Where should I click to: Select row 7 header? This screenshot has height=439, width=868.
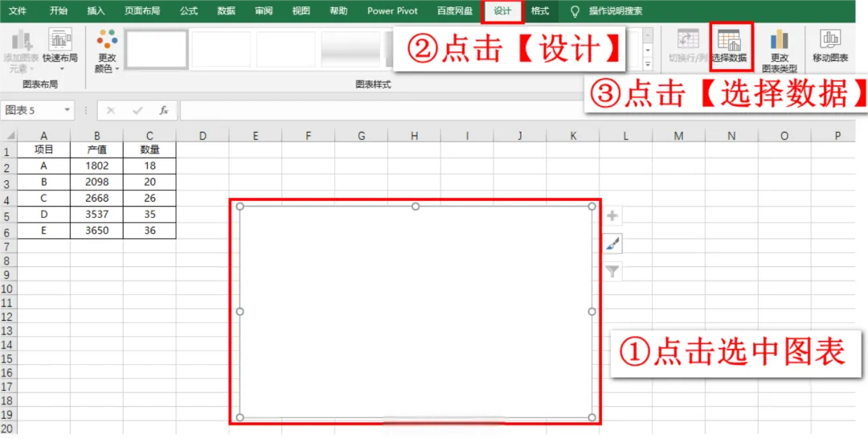pyautogui.click(x=8, y=246)
